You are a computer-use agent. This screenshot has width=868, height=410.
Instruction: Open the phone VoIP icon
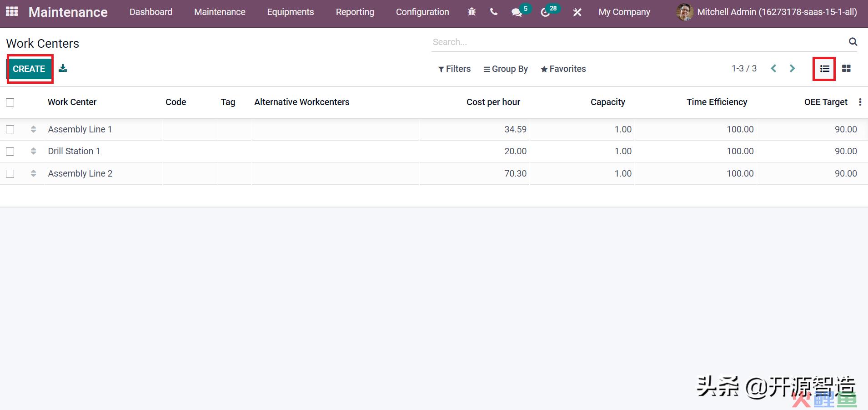tap(494, 12)
